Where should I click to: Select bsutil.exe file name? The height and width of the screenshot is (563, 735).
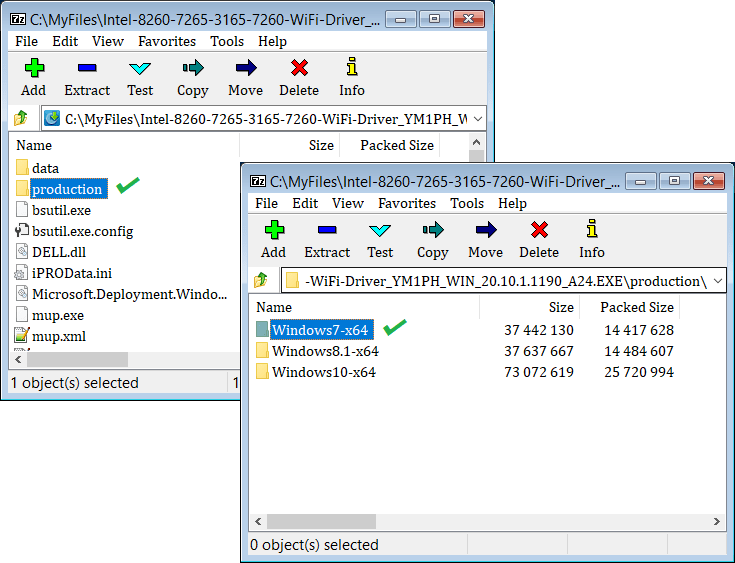pyautogui.click(x=61, y=210)
